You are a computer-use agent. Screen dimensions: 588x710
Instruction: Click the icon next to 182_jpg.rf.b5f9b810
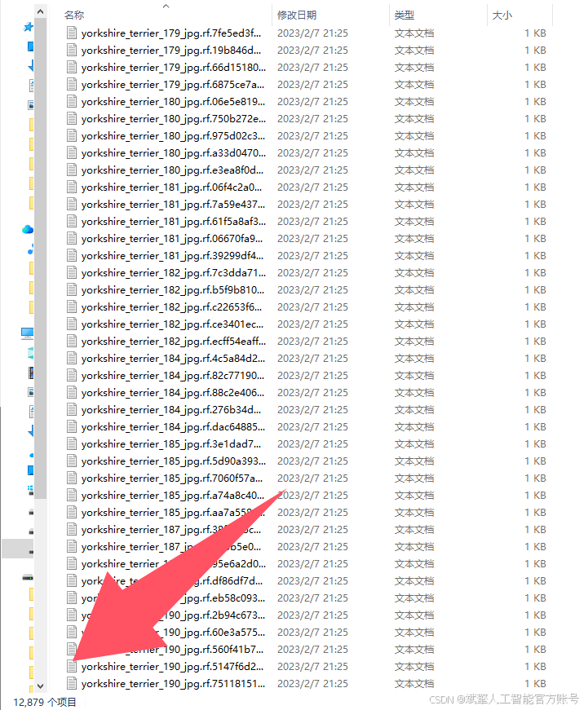[72, 290]
